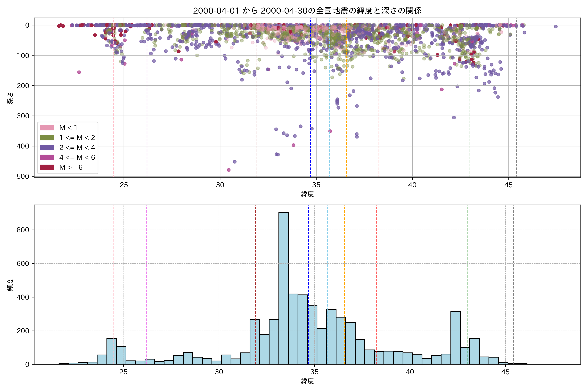This screenshot has width=588, height=392.
Task: Click the 'M >= 6' legend text label
Action: coord(71,168)
